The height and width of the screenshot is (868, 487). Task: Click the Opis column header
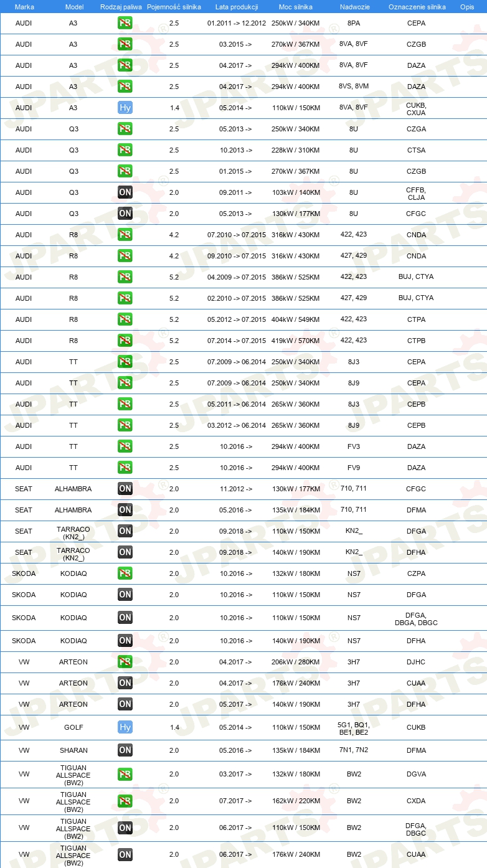pyautogui.click(x=466, y=6)
